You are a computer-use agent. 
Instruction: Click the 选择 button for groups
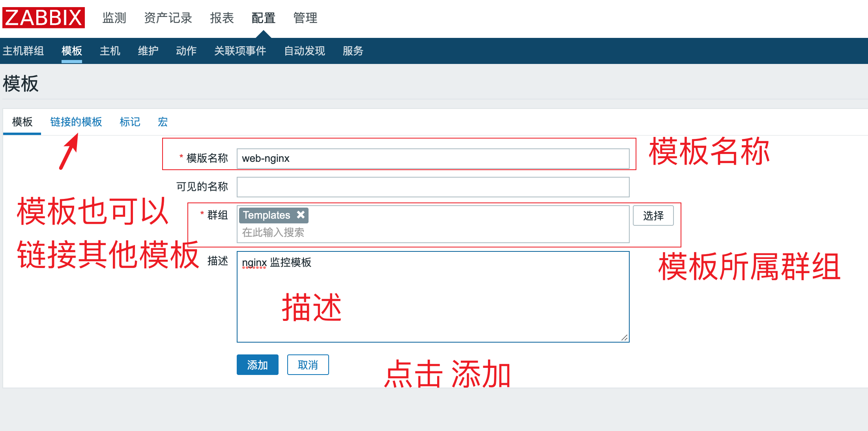coord(653,215)
